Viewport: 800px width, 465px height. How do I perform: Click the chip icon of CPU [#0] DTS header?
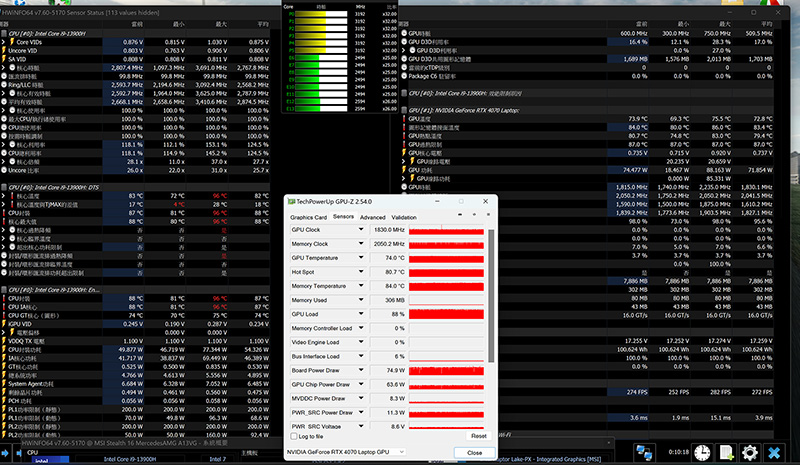[4, 187]
